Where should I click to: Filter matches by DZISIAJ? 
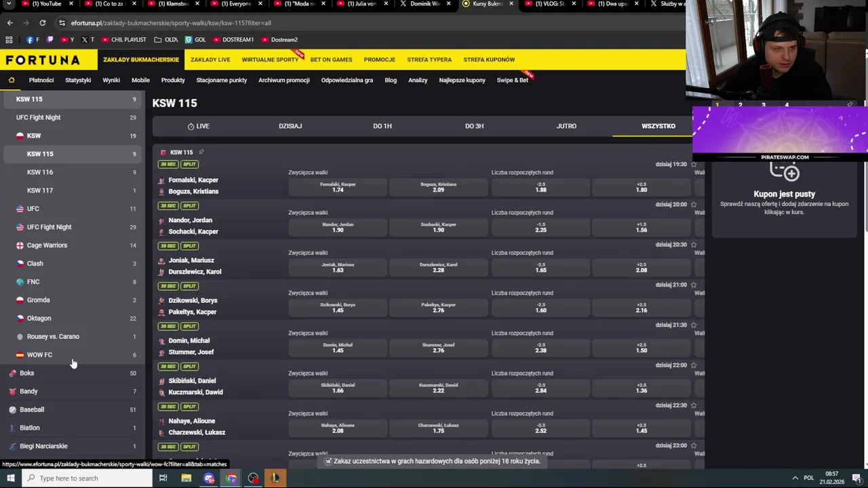[x=290, y=126]
